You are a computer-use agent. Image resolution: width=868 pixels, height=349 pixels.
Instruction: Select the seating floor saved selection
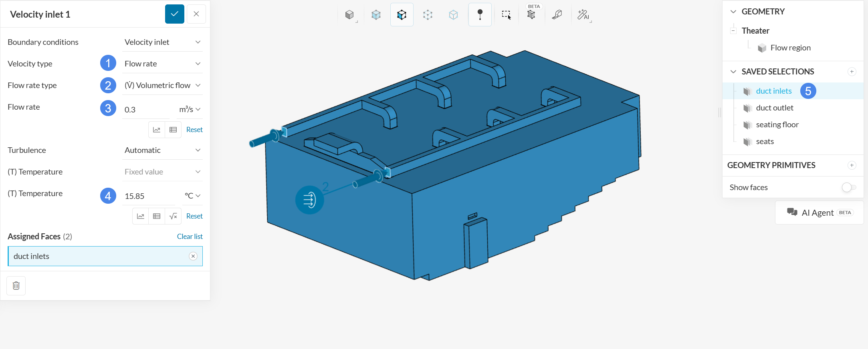point(777,124)
